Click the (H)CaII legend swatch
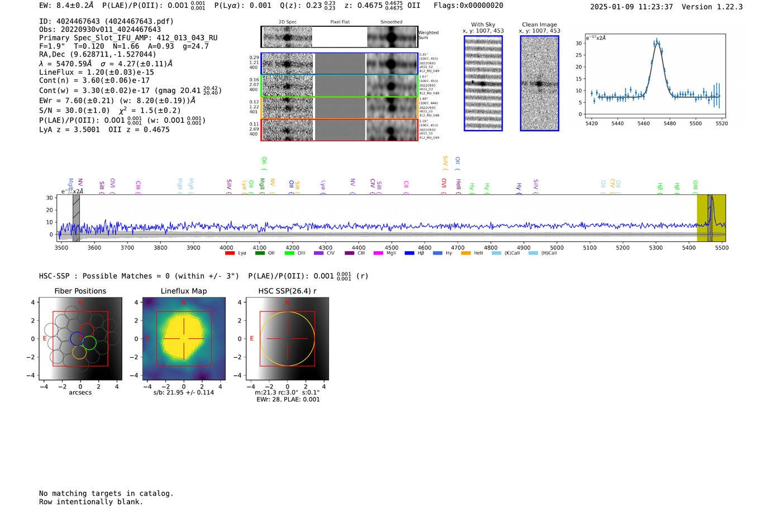 click(533, 253)
